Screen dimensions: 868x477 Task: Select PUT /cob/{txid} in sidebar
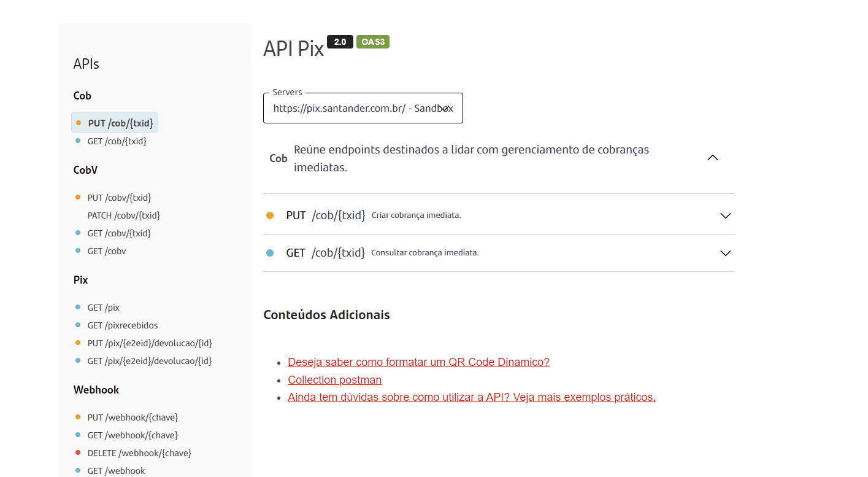click(115, 123)
